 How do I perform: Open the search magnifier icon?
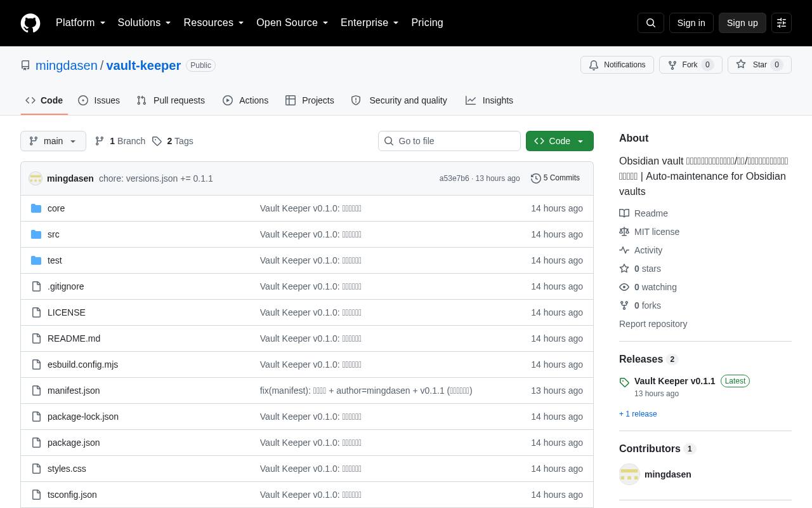pos(651,23)
